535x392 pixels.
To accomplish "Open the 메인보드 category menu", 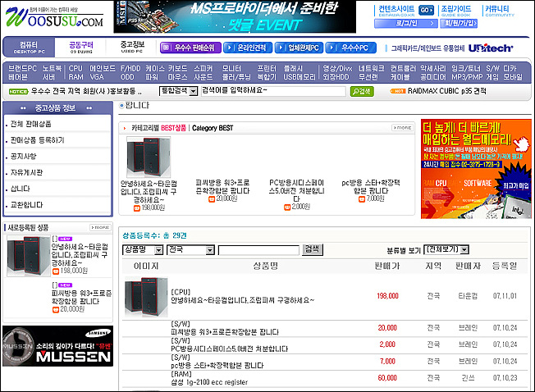I will click(103, 69).
